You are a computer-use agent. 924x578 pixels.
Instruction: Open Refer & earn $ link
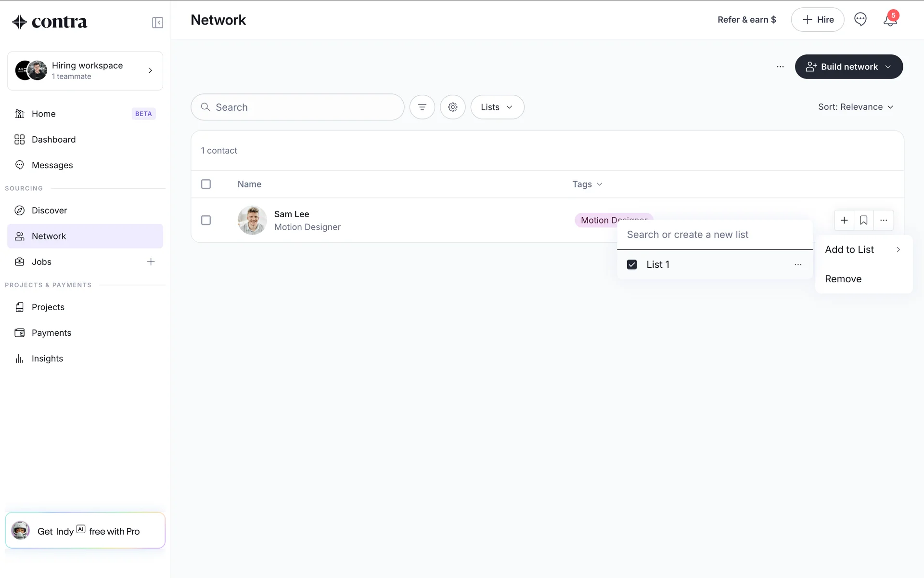pos(746,20)
